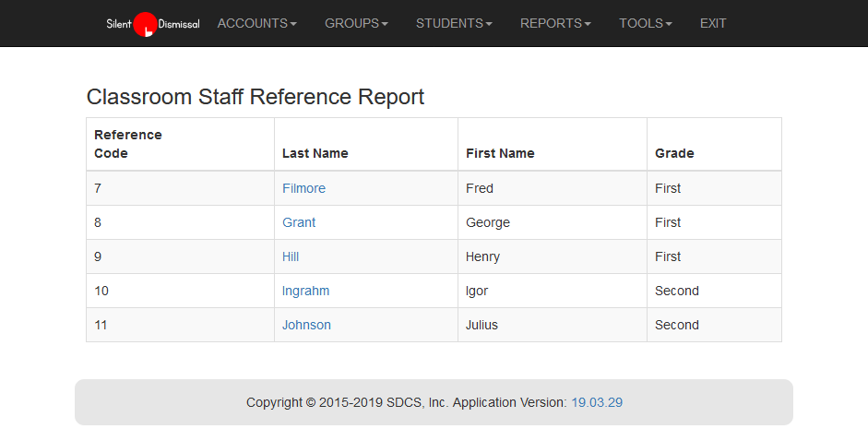The width and height of the screenshot is (868, 429).
Task: Click the Last Name column header
Action: (315, 153)
